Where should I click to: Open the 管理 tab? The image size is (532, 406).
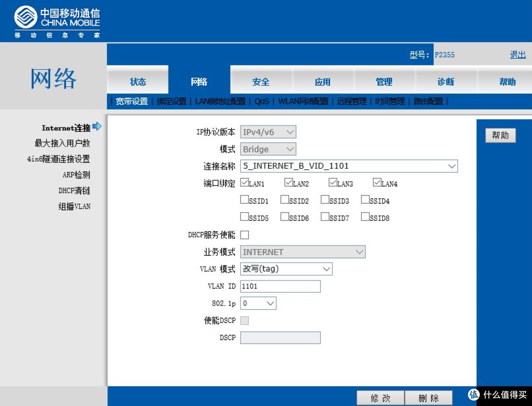click(384, 81)
